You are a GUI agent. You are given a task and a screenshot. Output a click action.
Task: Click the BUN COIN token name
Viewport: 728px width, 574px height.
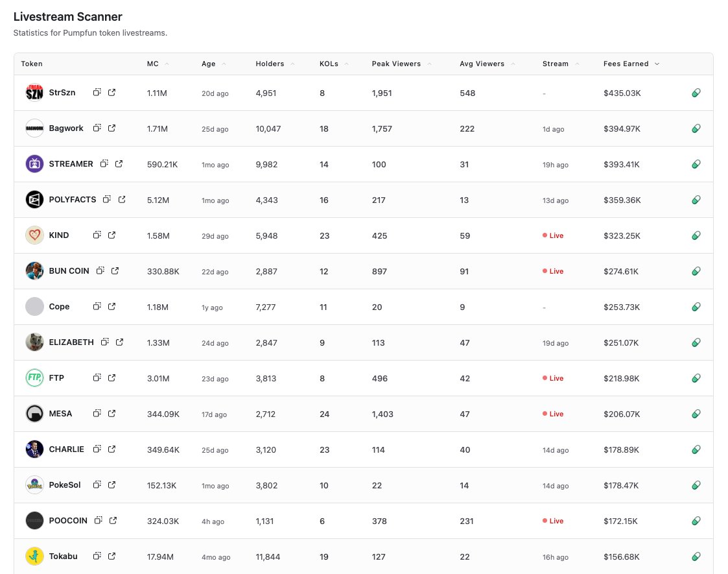point(69,271)
